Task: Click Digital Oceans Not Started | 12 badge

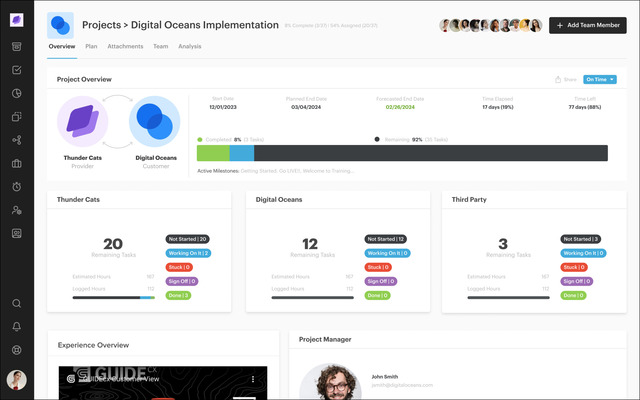Action: point(386,239)
